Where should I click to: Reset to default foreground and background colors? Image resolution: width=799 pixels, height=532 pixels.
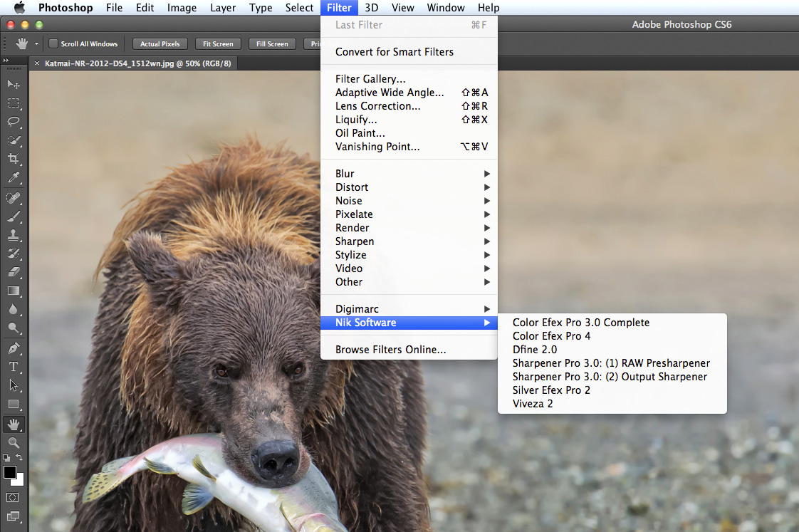click(x=6, y=458)
